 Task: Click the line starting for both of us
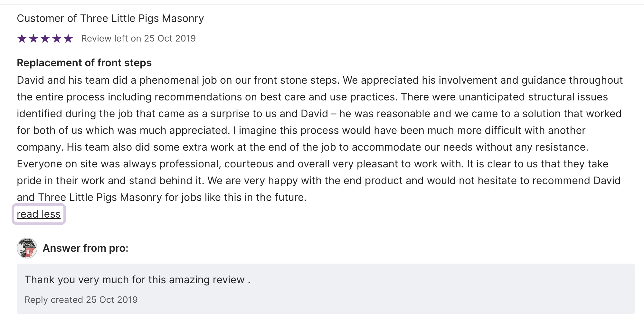(301, 130)
